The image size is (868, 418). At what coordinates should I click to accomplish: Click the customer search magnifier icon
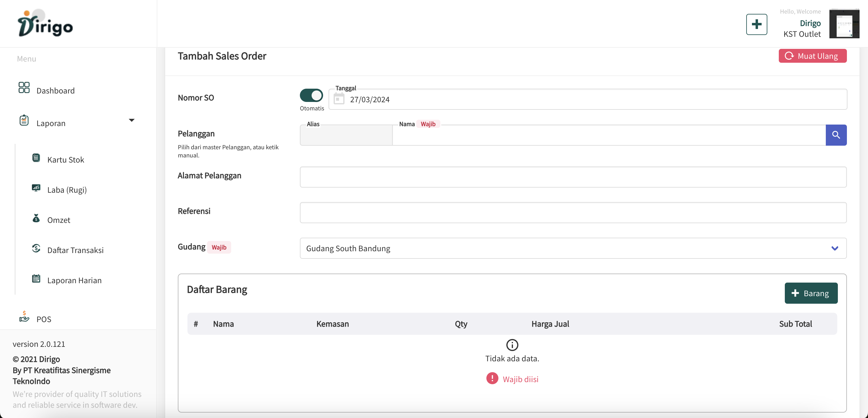pyautogui.click(x=836, y=135)
